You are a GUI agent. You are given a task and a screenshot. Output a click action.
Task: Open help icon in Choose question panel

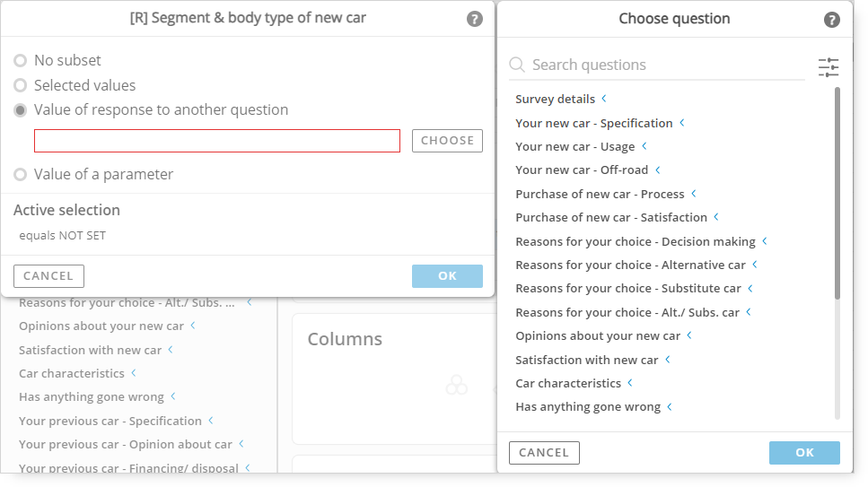click(x=831, y=20)
